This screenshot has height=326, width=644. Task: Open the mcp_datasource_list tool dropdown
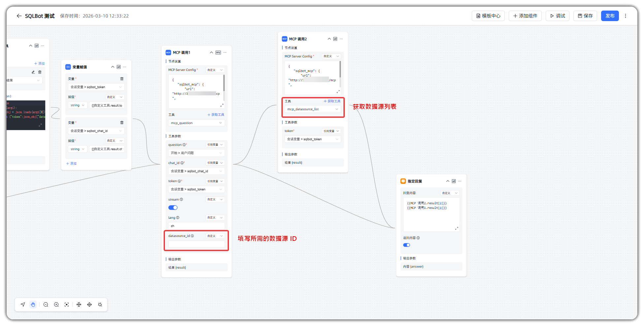[x=312, y=109]
